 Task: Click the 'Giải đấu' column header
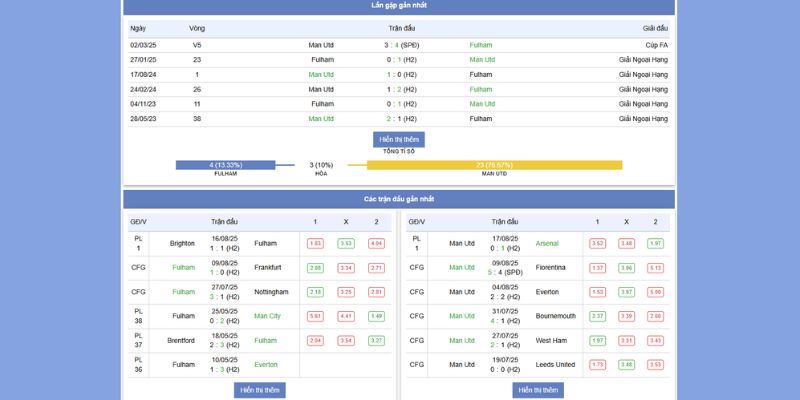click(x=655, y=28)
